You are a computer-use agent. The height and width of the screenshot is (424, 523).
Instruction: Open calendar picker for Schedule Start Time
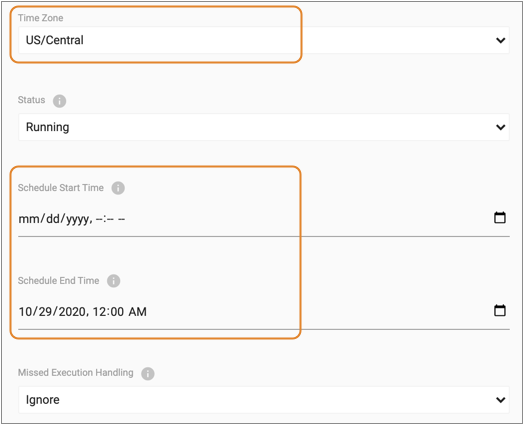(x=500, y=218)
